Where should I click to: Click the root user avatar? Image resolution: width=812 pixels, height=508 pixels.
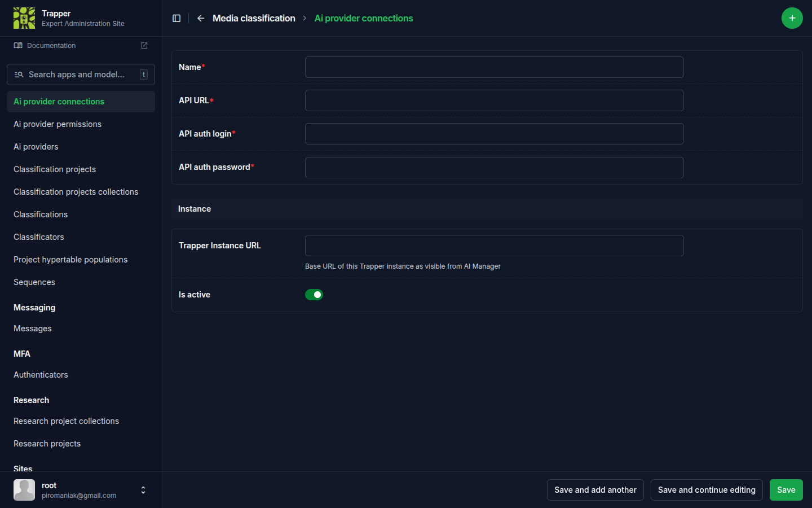pos(24,490)
